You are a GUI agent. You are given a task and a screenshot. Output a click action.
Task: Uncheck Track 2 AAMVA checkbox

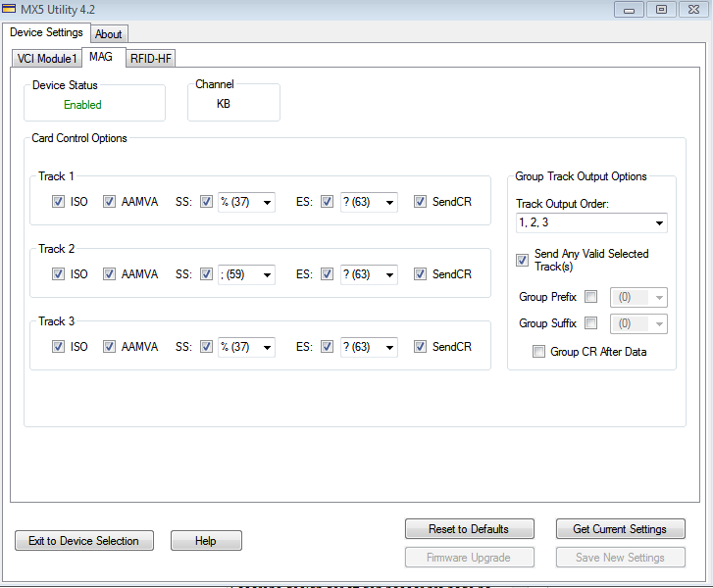click(x=109, y=274)
